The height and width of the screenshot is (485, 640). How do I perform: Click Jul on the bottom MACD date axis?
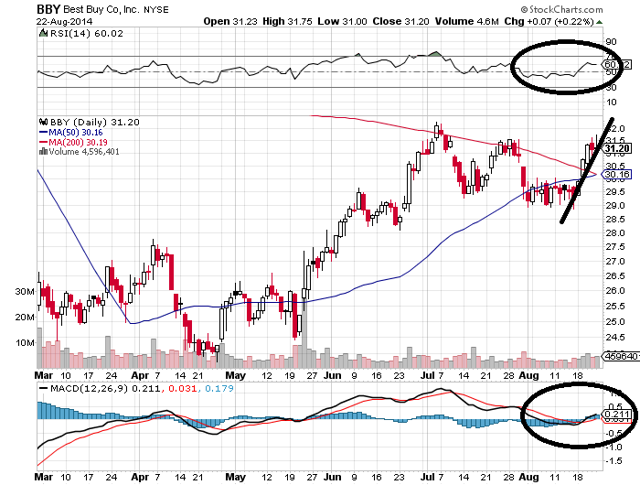pyautogui.click(x=427, y=476)
